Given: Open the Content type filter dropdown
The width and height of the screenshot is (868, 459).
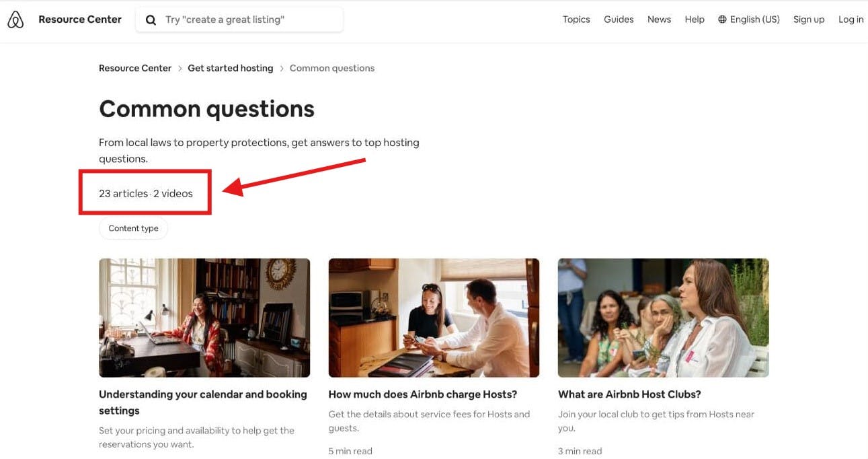Looking at the screenshot, I should coord(133,228).
